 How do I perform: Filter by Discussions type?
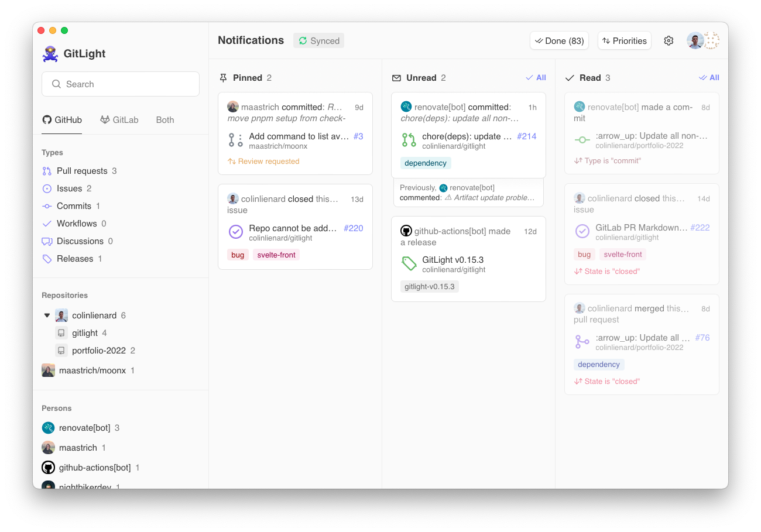click(x=77, y=241)
